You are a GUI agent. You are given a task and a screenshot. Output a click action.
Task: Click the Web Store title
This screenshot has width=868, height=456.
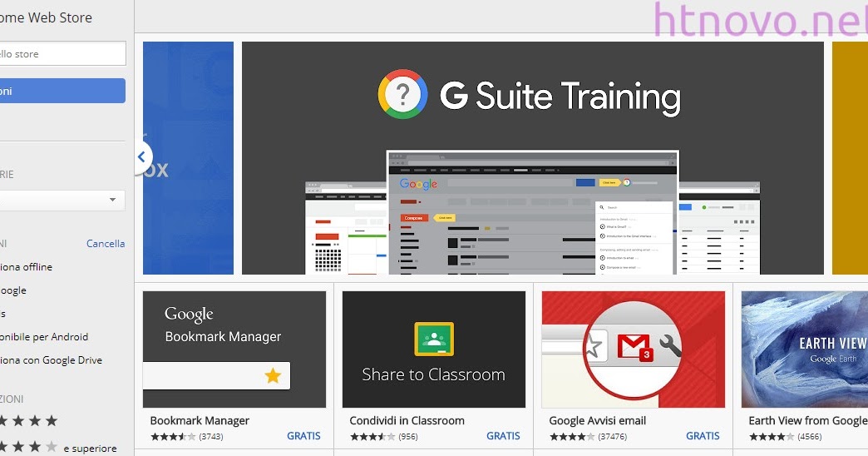(46, 17)
